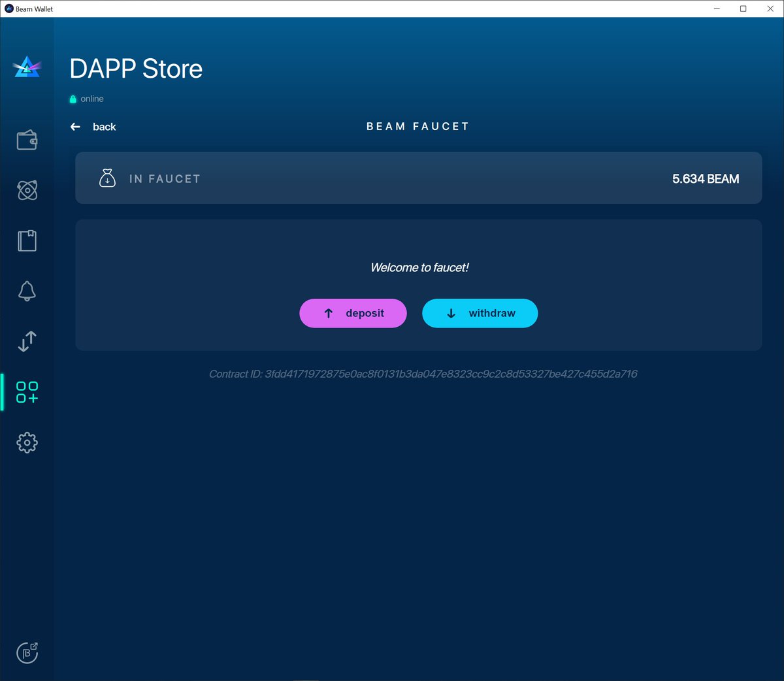
Task: Click the money bag faucet icon
Action: tap(107, 177)
